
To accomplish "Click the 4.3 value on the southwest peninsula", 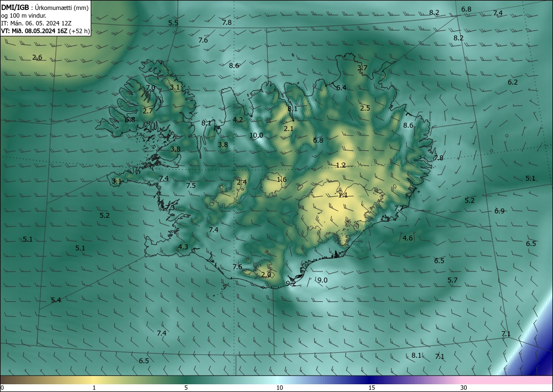I will (183, 247).
